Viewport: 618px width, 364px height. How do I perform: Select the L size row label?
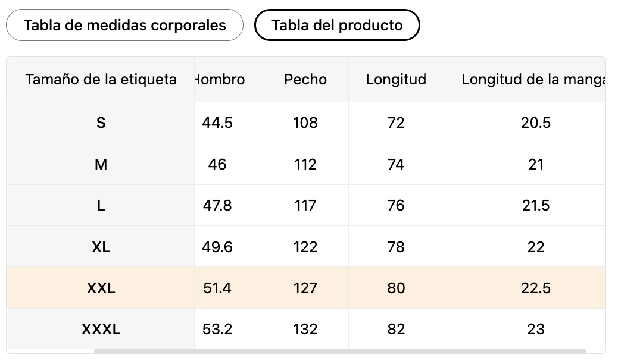101,206
